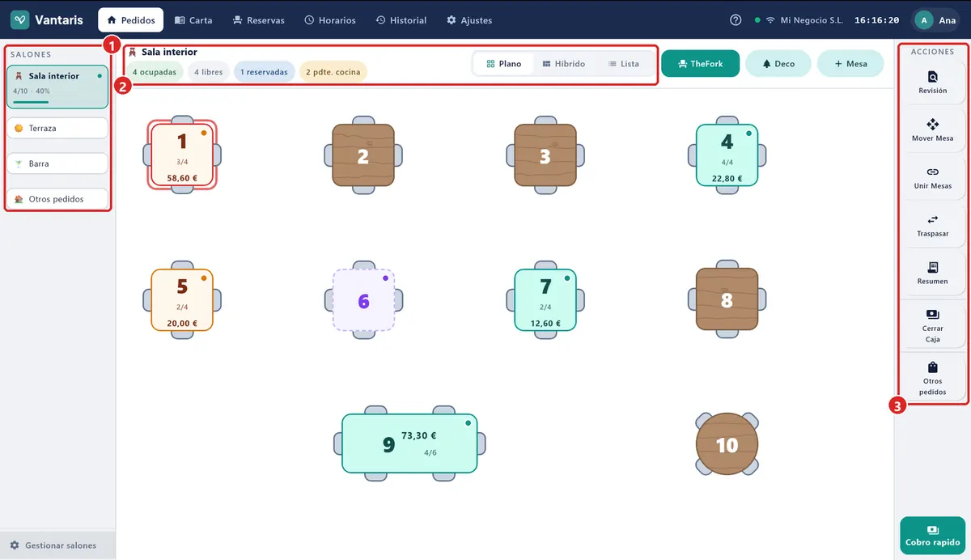Click the Cerrar Caja action
The width and height of the screenshot is (971, 560).
[x=932, y=325]
